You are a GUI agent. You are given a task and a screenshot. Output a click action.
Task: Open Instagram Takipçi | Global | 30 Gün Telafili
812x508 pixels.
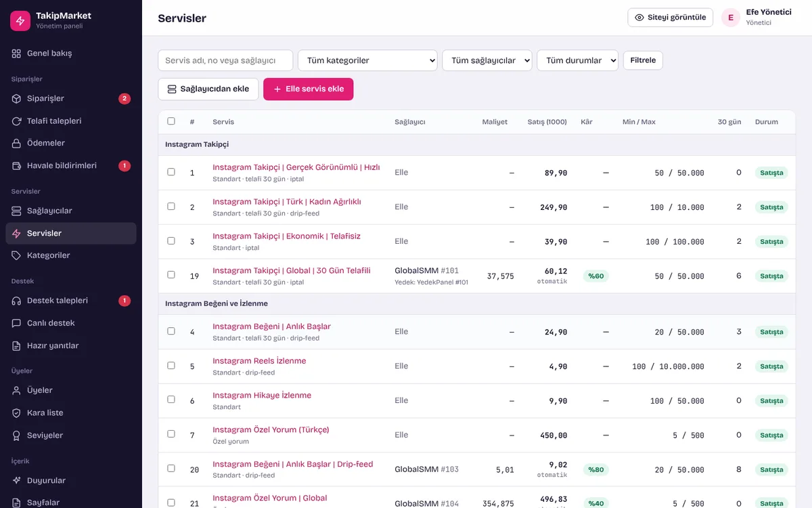pos(292,271)
